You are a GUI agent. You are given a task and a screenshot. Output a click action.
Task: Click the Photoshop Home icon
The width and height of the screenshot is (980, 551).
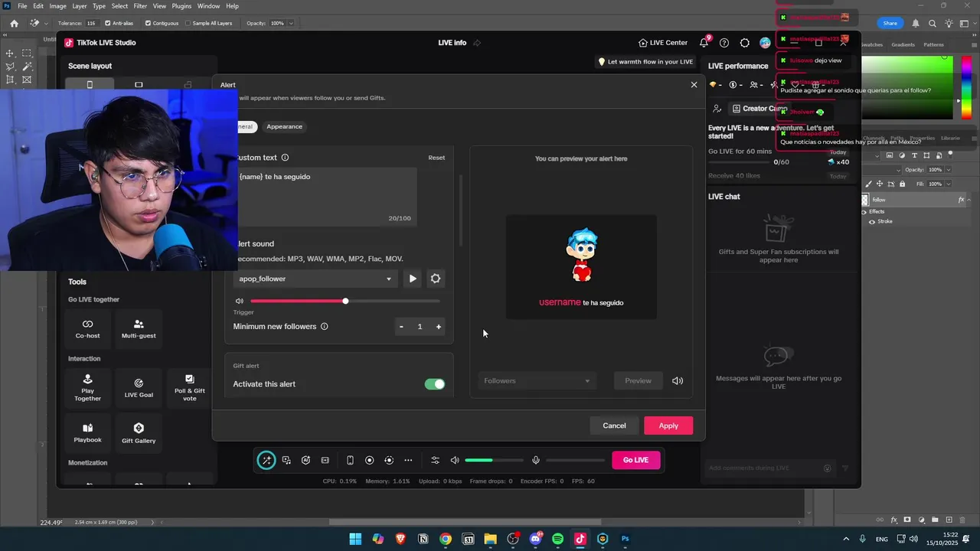[x=14, y=23]
